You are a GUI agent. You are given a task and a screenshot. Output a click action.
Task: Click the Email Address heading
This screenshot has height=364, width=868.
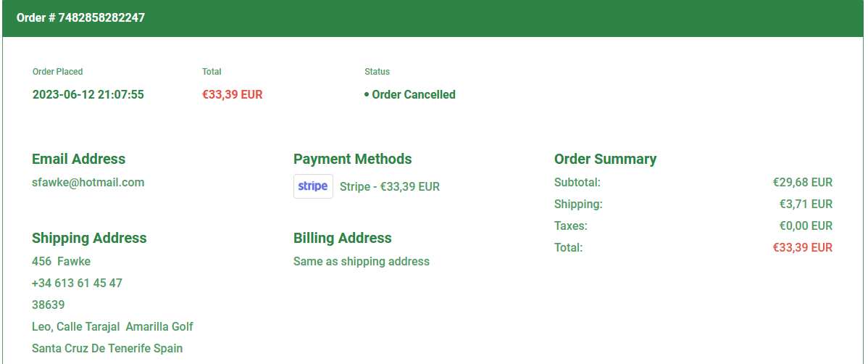coord(78,159)
